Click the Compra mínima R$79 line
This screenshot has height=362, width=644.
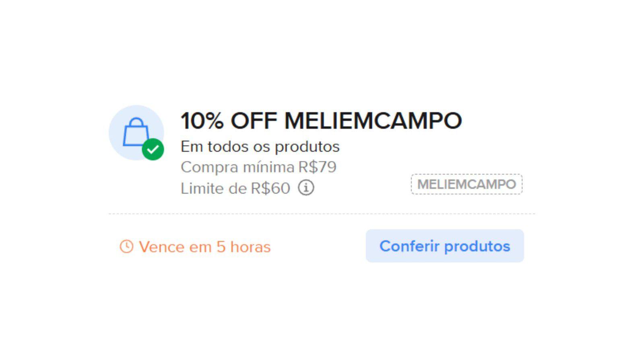point(258,167)
